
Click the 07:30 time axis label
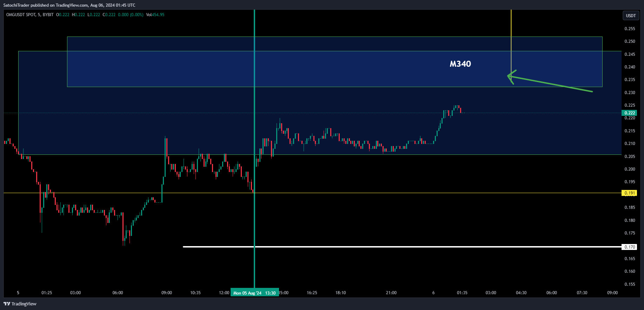point(582,293)
